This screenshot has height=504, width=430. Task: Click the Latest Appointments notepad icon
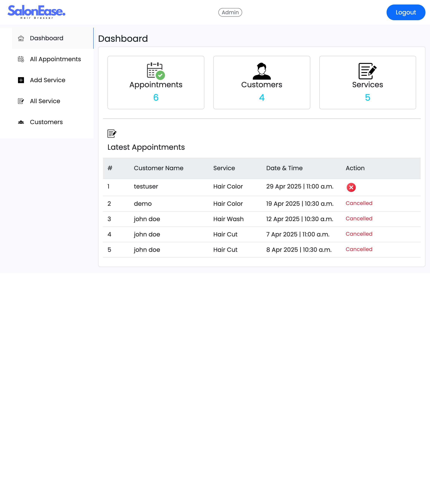point(112,133)
